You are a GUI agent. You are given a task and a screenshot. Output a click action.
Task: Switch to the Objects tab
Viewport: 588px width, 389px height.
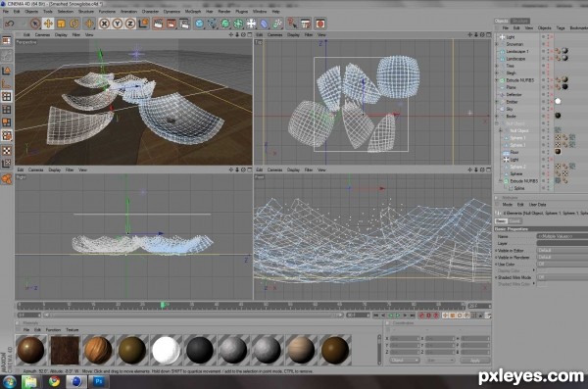(x=502, y=21)
